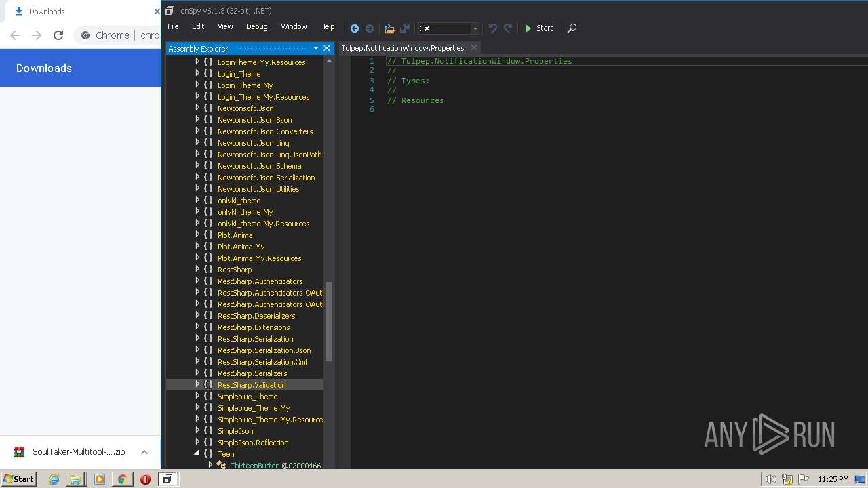Click the Open file folder icon in dnSpy
This screenshot has height=488, width=868.
[x=389, y=28]
